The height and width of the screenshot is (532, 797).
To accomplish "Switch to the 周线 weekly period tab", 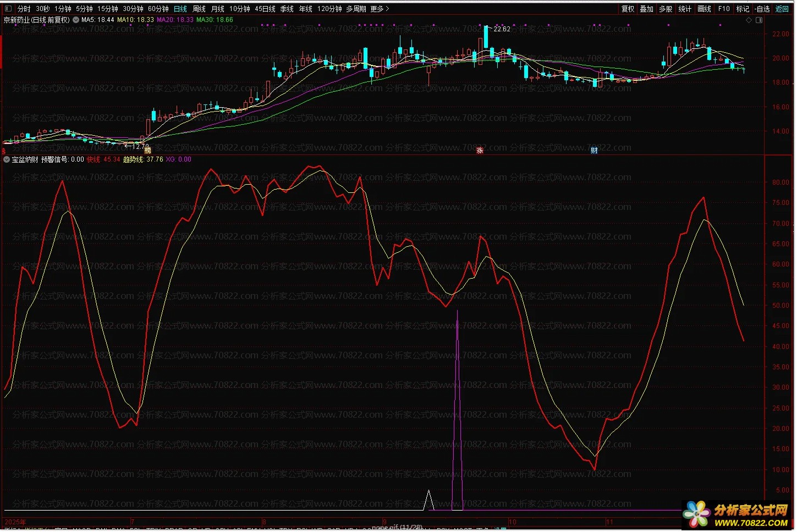I will coord(199,9).
